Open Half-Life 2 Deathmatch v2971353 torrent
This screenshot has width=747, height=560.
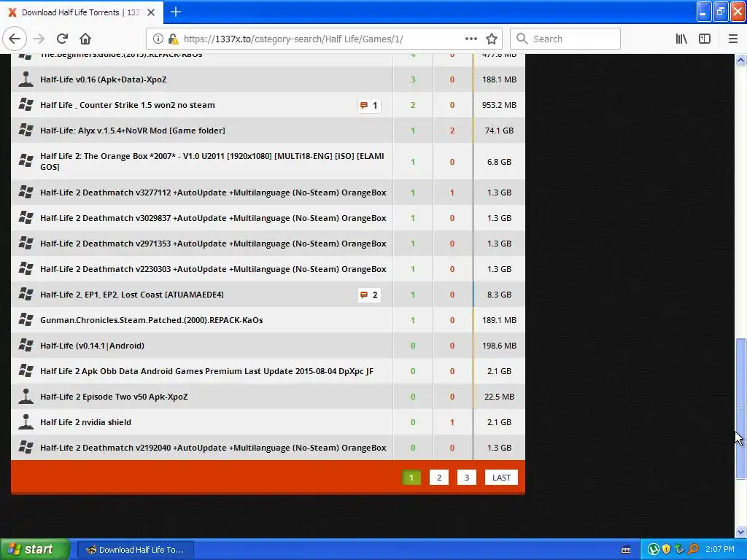tap(213, 244)
